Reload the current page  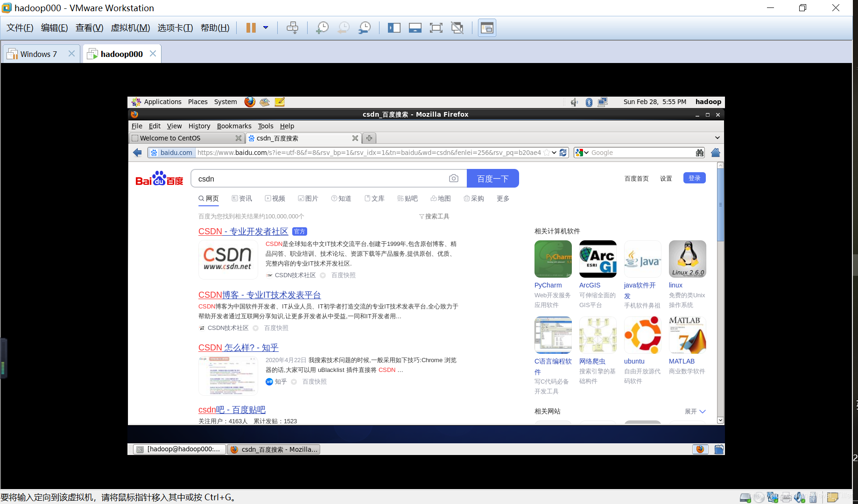point(563,153)
